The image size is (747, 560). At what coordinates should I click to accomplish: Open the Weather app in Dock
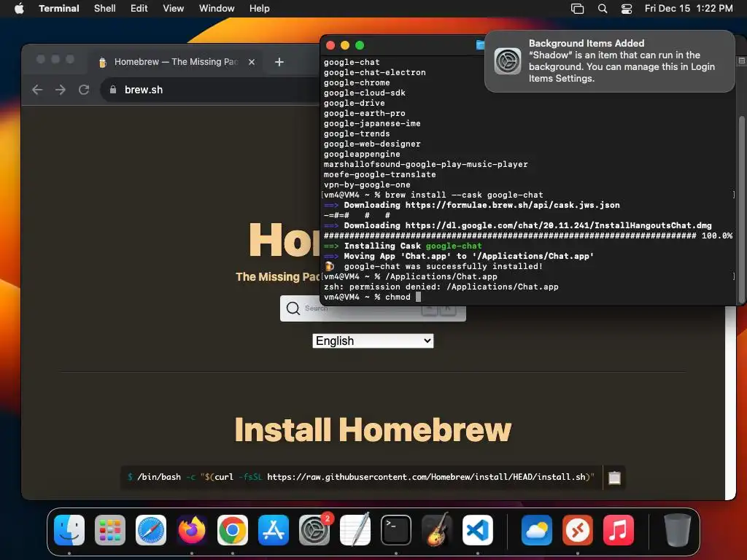pos(536,530)
